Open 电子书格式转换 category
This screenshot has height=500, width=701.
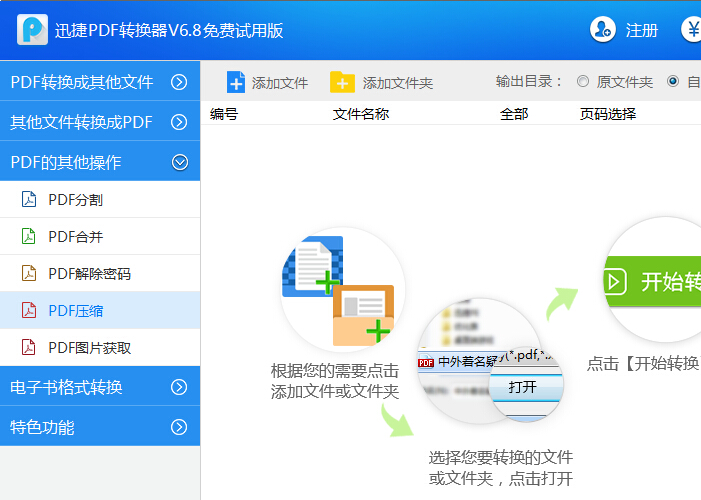[x=100, y=386]
